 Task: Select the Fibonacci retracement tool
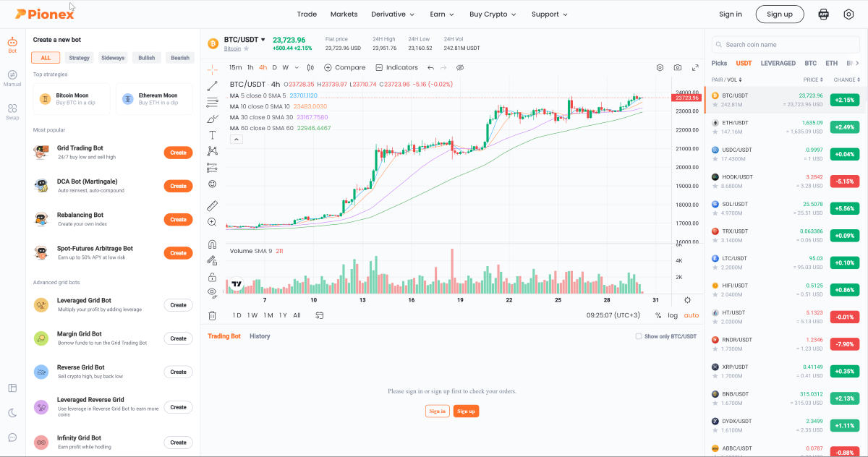pyautogui.click(x=212, y=102)
